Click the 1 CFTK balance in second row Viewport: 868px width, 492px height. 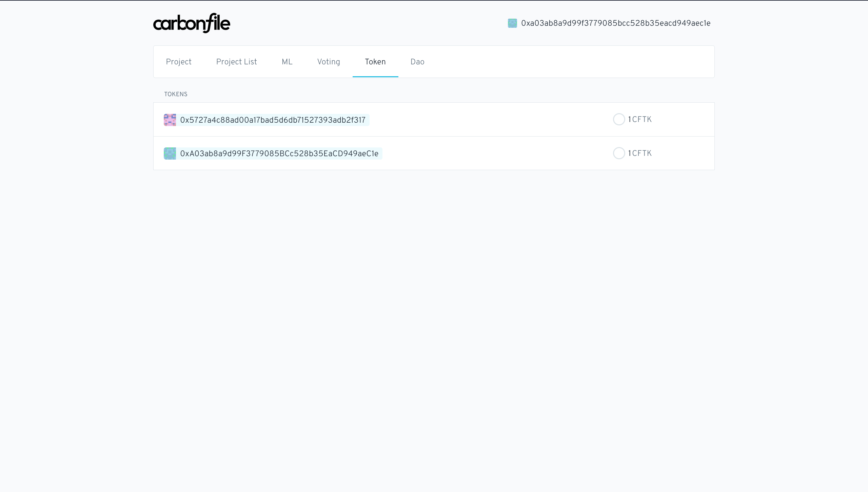coord(640,153)
